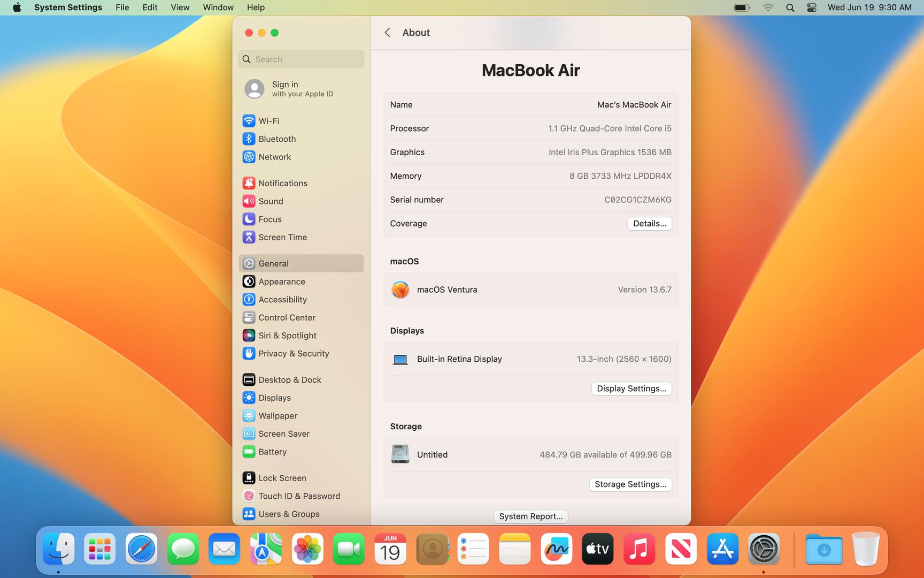Click the Storage Settings… button

630,484
